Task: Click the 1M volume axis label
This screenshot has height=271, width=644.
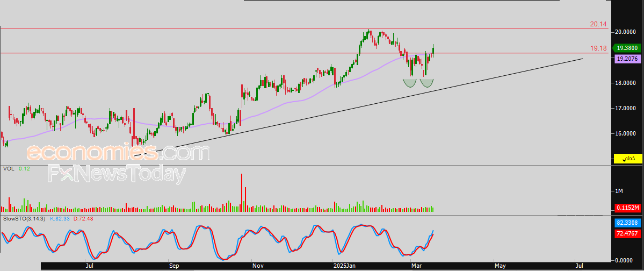Action: [x=619, y=191]
